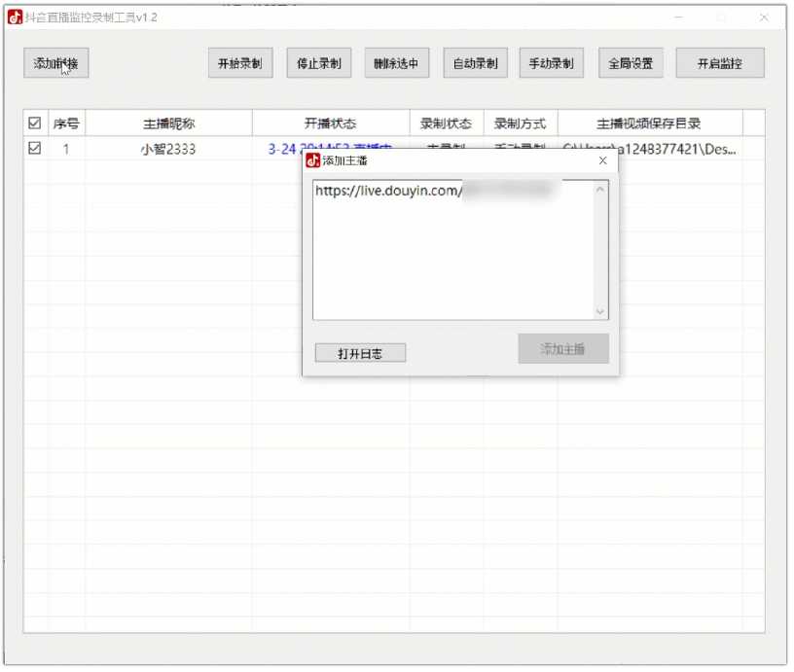Minimize the main recording tool window
The height and width of the screenshot is (672, 794).
coord(679,18)
